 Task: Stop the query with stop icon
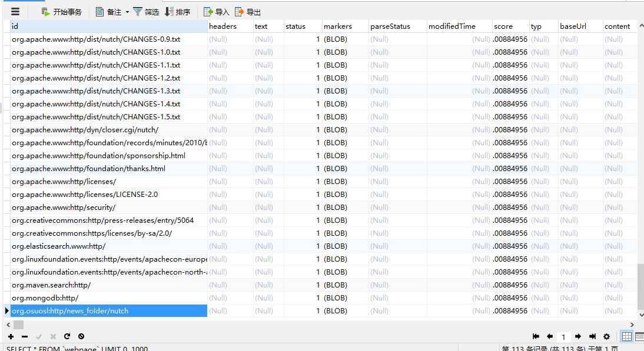pos(81,337)
